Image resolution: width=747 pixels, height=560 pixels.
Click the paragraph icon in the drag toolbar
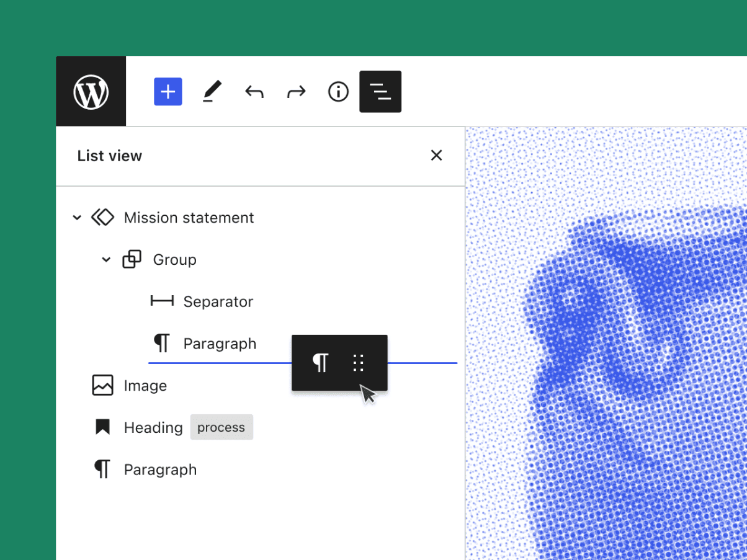tap(320, 363)
